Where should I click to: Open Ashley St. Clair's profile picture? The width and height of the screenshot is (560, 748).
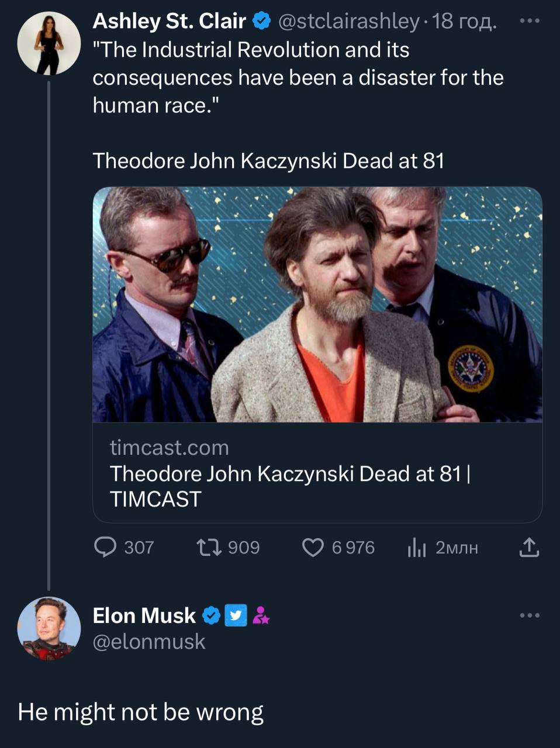[49, 44]
